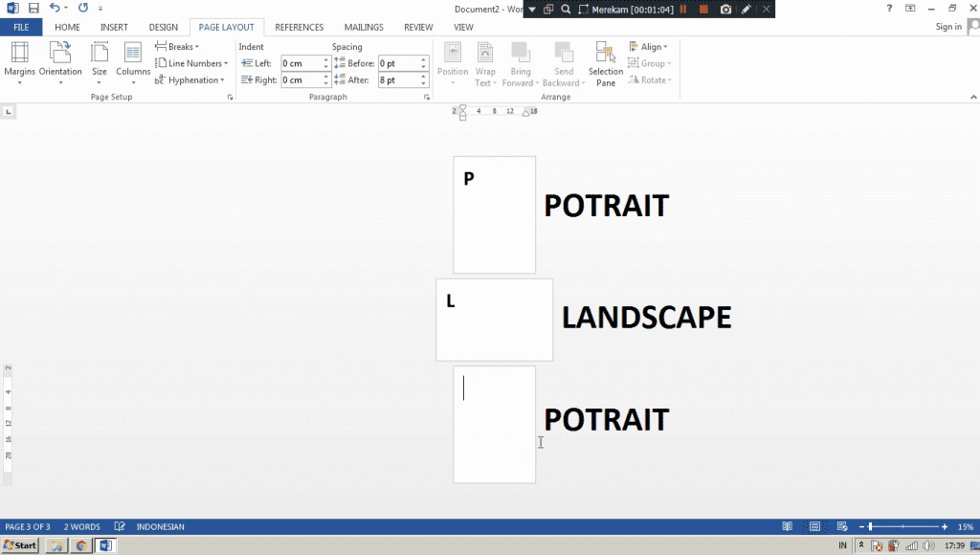This screenshot has height=555, width=980.
Task: Stop the screen recording
Action: click(x=703, y=9)
